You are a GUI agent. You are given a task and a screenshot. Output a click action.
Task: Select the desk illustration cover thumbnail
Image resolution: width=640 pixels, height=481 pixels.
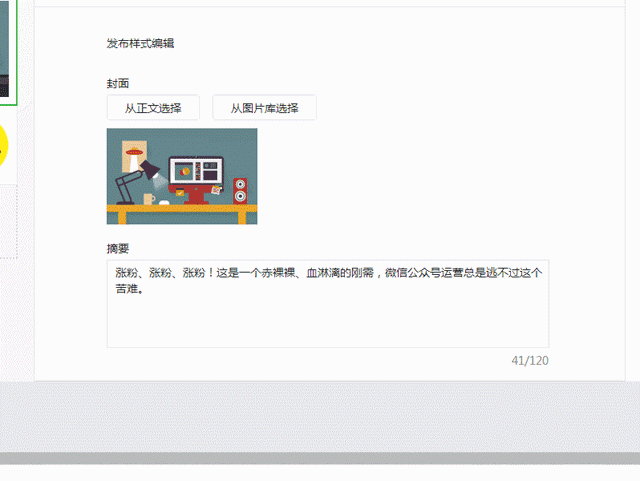pos(182,176)
